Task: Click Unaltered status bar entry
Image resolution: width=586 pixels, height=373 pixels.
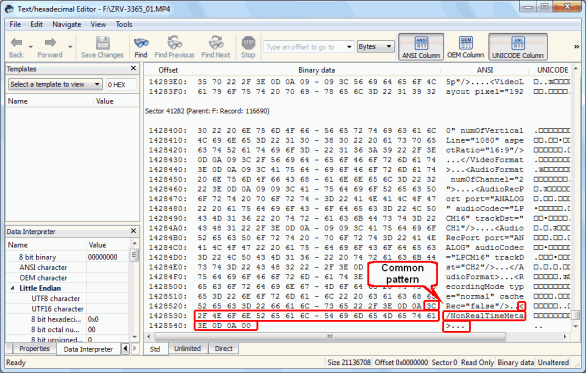Action: 553,362
